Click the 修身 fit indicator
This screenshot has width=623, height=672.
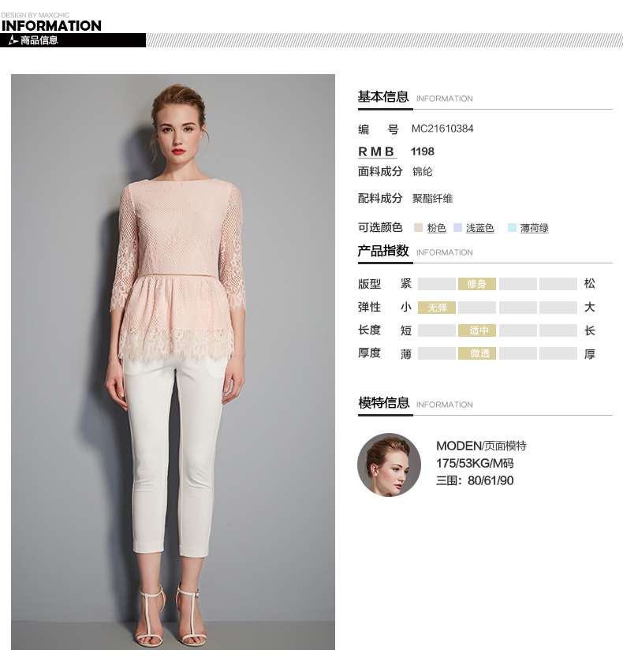(x=477, y=284)
